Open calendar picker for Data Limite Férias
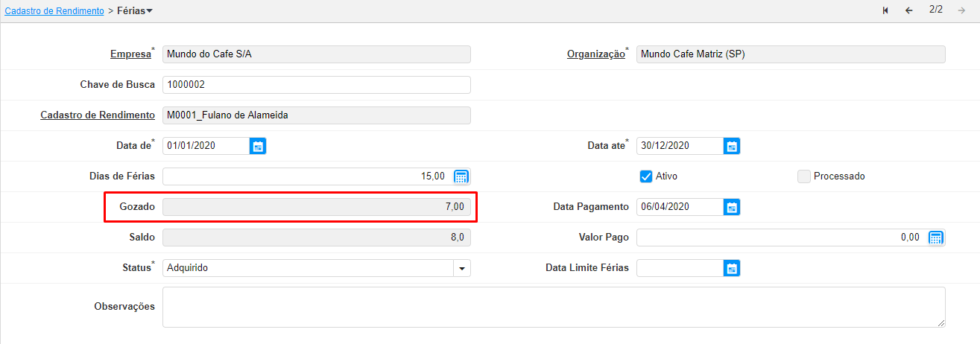The width and height of the screenshot is (980, 344). point(732,268)
